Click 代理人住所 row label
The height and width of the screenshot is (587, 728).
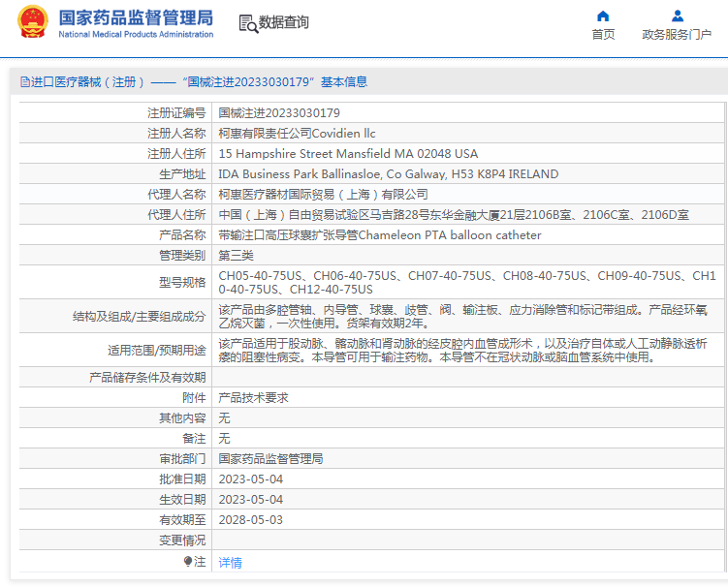[x=176, y=215]
